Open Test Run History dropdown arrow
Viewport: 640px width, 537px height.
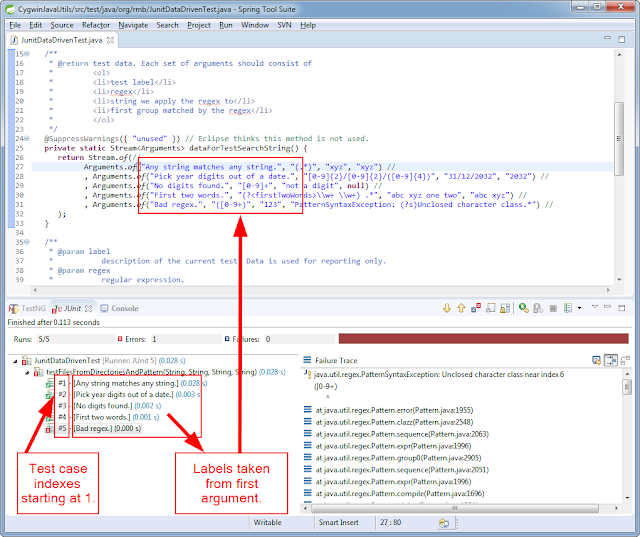[579, 308]
